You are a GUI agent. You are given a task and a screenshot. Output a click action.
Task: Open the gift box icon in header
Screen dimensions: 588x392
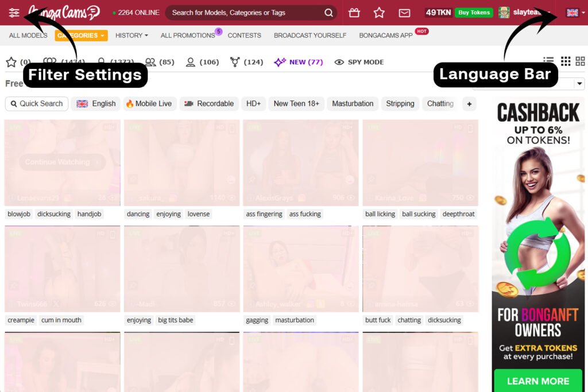point(354,13)
